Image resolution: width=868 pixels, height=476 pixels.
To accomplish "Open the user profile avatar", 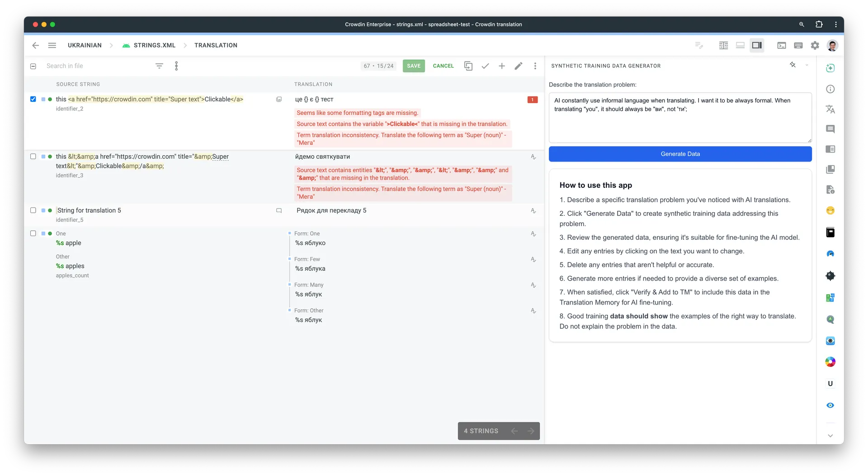I will tap(832, 45).
